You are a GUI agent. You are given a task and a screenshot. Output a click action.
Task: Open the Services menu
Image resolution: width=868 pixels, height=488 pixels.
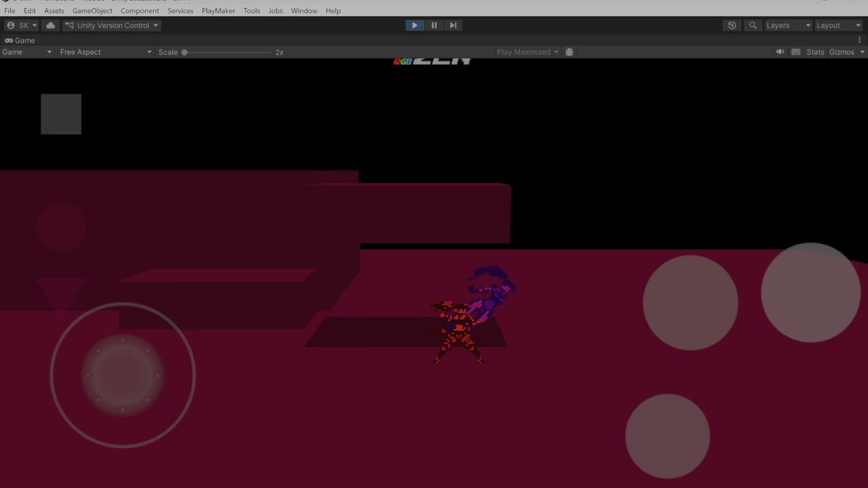[180, 11]
